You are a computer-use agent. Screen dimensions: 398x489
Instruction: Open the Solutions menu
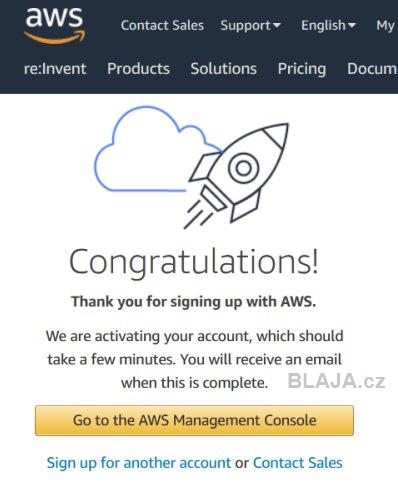coord(224,69)
